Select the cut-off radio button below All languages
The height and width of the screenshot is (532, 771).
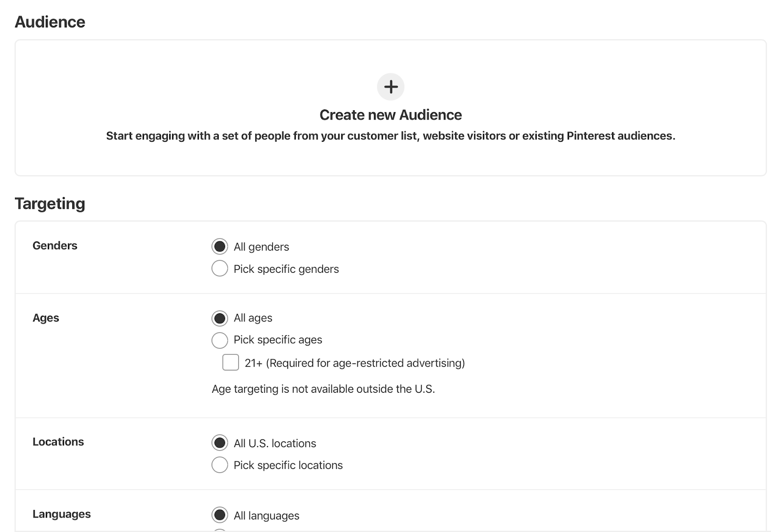pyautogui.click(x=220, y=530)
